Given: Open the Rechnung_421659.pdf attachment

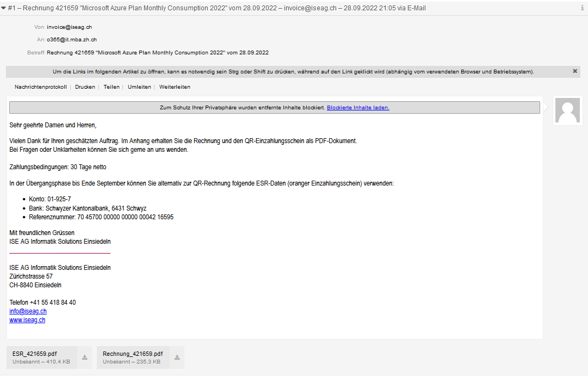Looking at the screenshot, I should (133, 357).
